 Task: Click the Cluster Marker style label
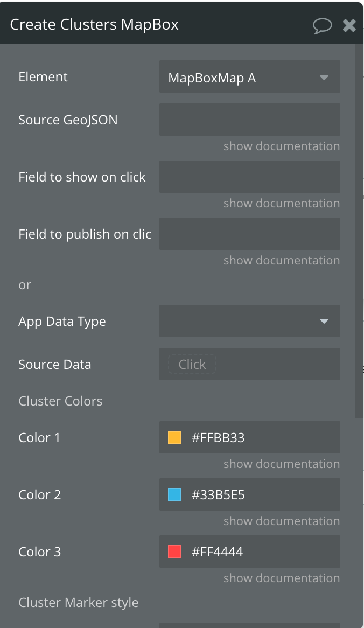tap(79, 602)
